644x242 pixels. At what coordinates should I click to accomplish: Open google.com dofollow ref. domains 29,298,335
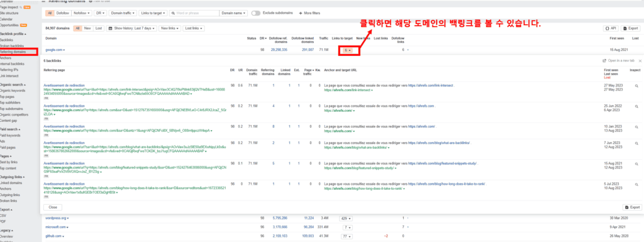coord(279,50)
